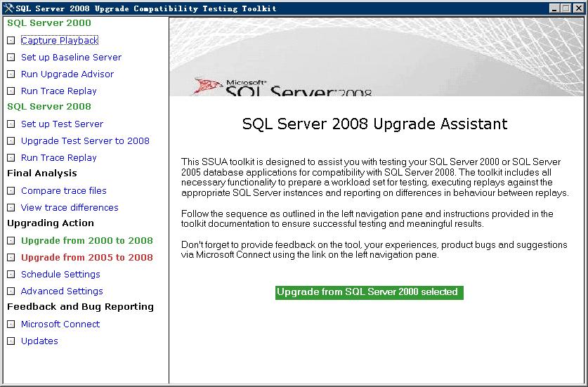Open Run Upgrade Advisor link
This screenshot has width=588, height=387.
[x=67, y=74]
